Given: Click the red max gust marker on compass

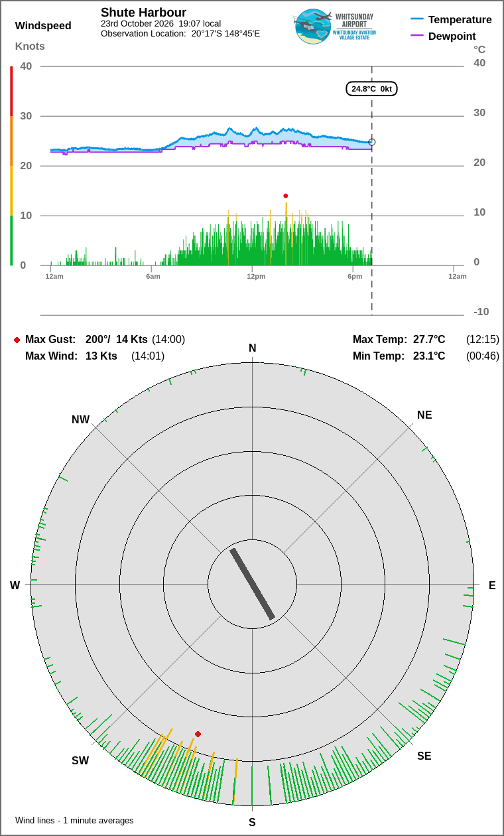Looking at the screenshot, I should pyautogui.click(x=198, y=734).
